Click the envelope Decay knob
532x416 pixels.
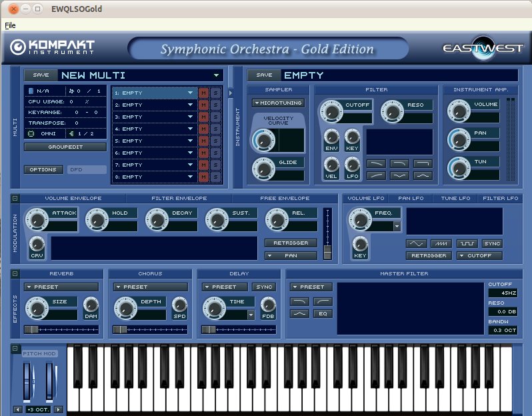point(157,219)
